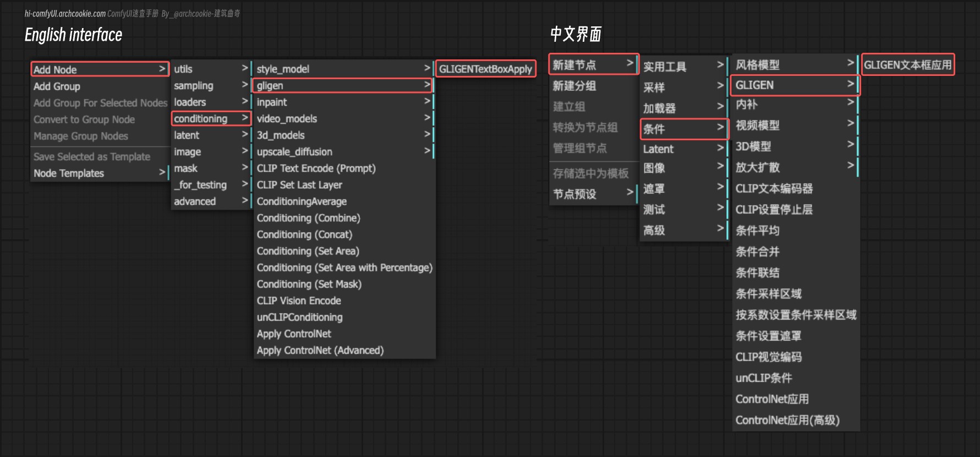The image size is (980, 457).
Task: Add CLIP设置停止层 node
Action: tap(795, 210)
